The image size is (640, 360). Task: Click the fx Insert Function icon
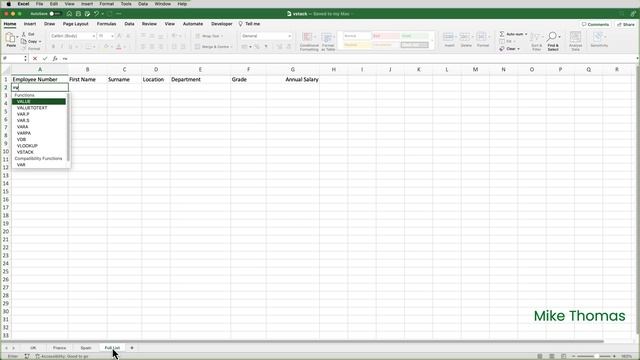tap(55, 59)
